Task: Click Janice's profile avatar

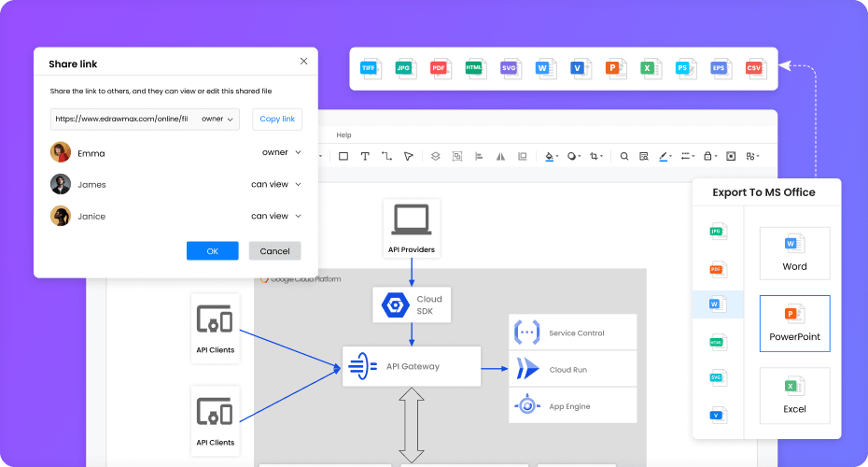Action: [61, 216]
